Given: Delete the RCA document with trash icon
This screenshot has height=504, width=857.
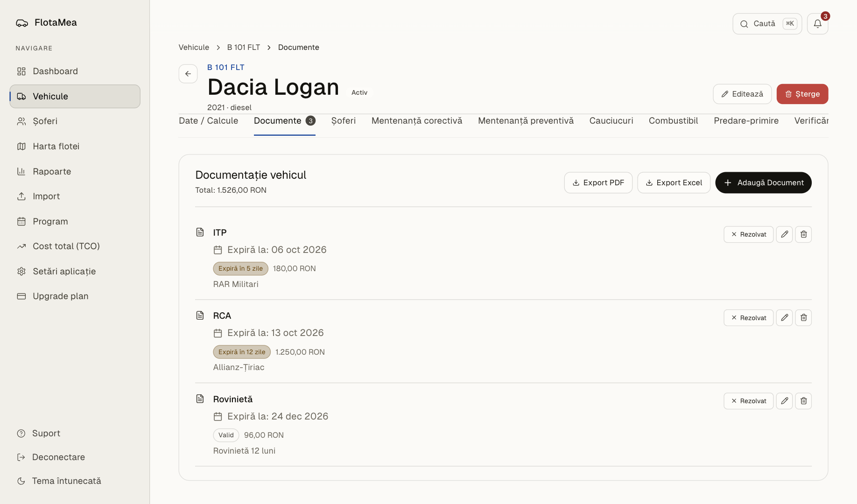Looking at the screenshot, I should tap(803, 318).
